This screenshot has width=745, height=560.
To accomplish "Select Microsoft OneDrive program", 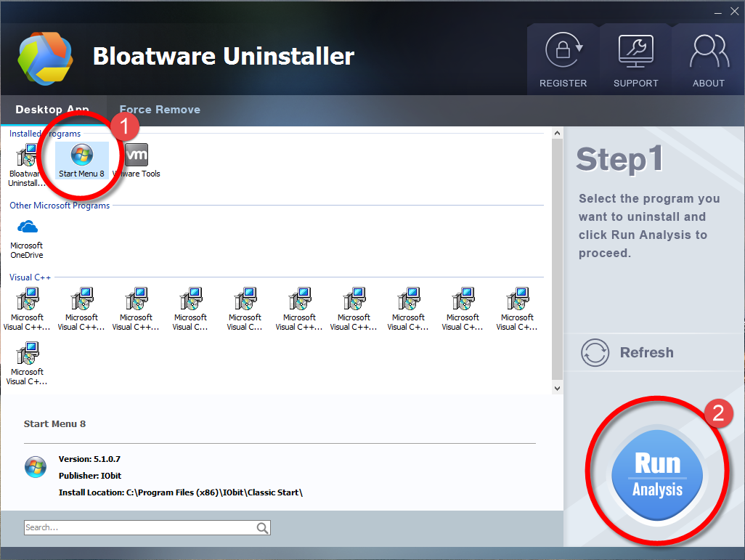I will (27, 238).
